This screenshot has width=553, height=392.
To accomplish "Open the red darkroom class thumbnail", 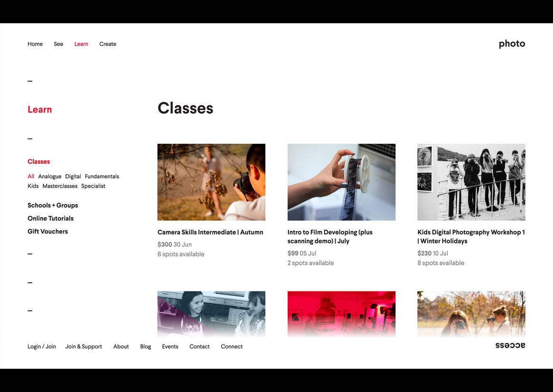I will coord(341,313).
